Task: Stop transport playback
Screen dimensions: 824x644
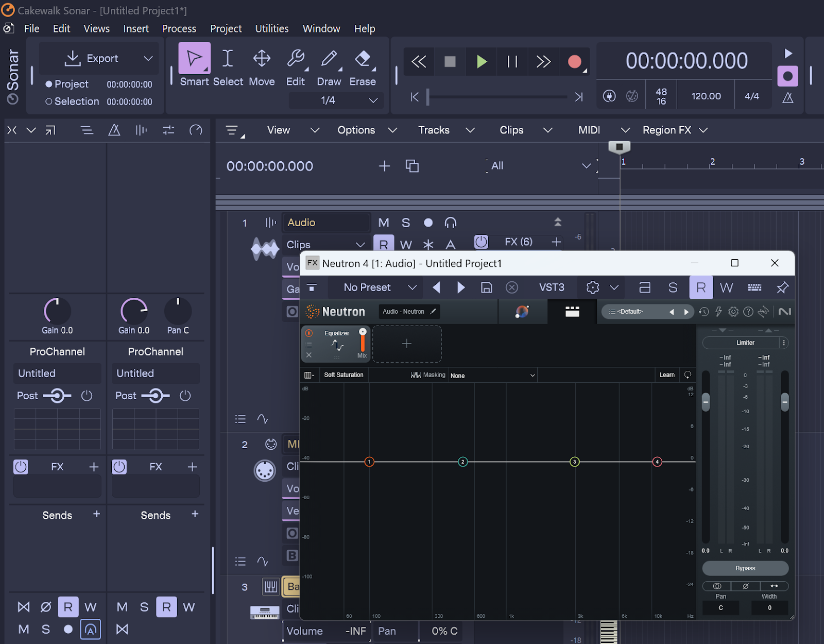Action: coord(450,62)
